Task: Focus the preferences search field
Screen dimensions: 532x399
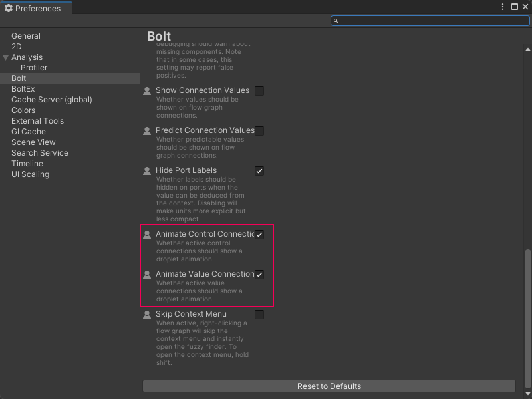Action: click(432, 21)
